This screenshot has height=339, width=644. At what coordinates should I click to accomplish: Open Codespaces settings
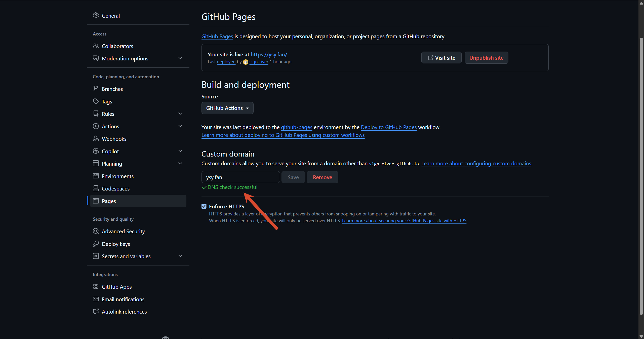pos(138,189)
